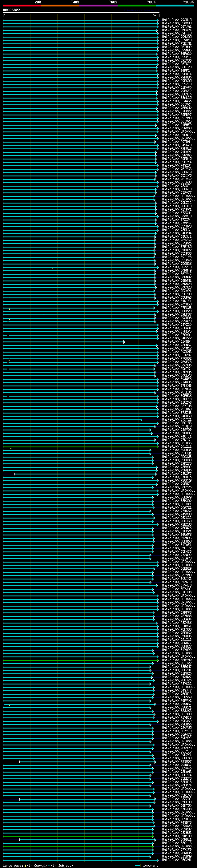Viewport: 197px width, 868px height.
Task: Click the UniRef100_Q6IVK4 label
Action: [177, 104]
